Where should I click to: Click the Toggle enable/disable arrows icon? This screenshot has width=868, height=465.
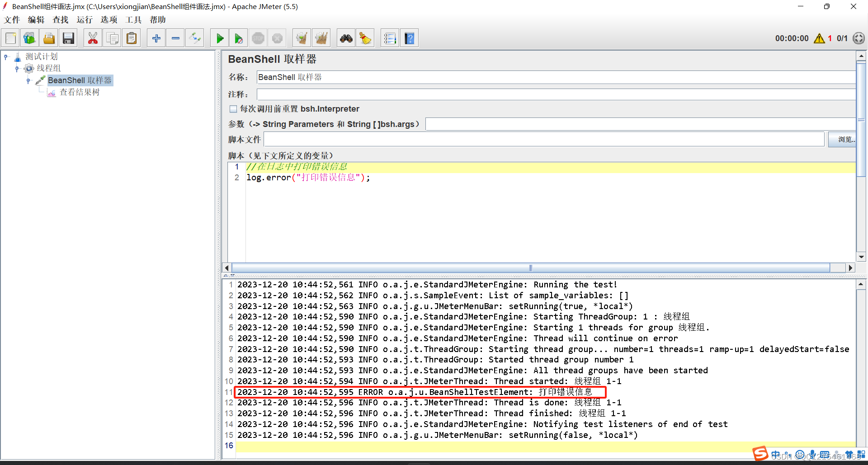(195, 38)
